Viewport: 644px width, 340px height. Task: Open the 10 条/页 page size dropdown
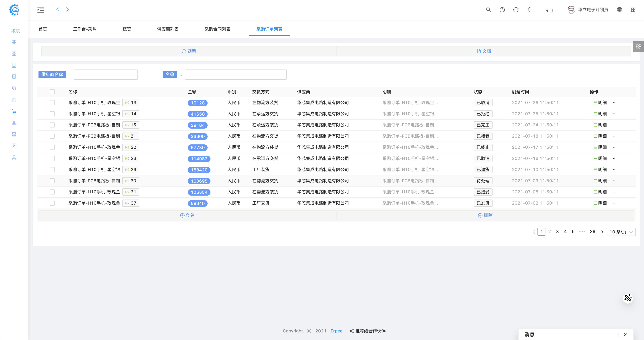pyautogui.click(x=621, y=232)
